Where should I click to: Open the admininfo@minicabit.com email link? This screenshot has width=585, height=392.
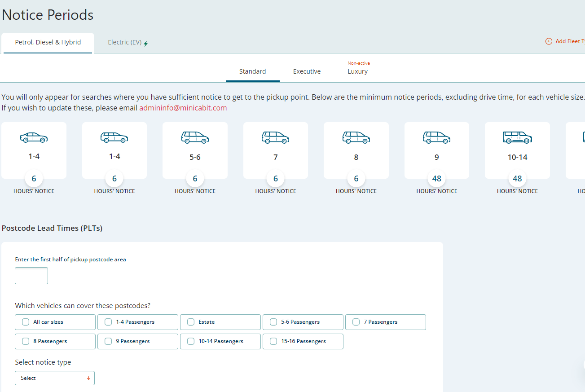click(x=183, y=108)
